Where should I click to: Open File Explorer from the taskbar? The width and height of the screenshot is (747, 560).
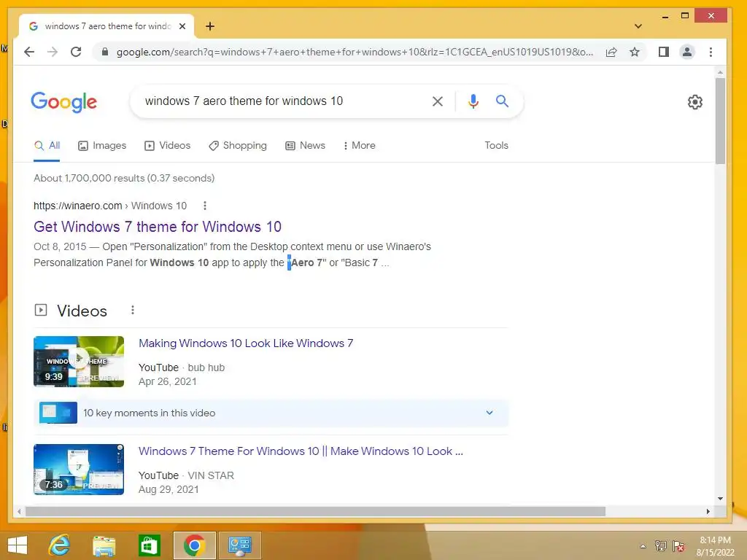(x=104, y=545)
